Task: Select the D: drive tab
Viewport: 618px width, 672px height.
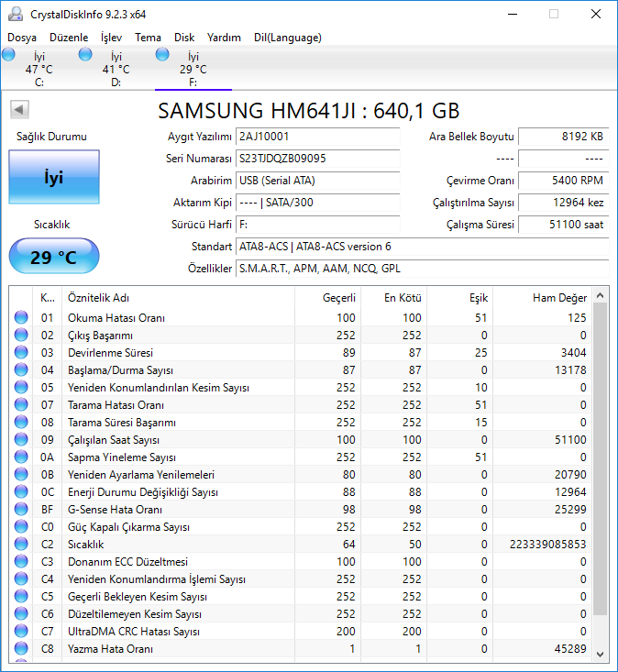Action: click(x=116, y=69)
